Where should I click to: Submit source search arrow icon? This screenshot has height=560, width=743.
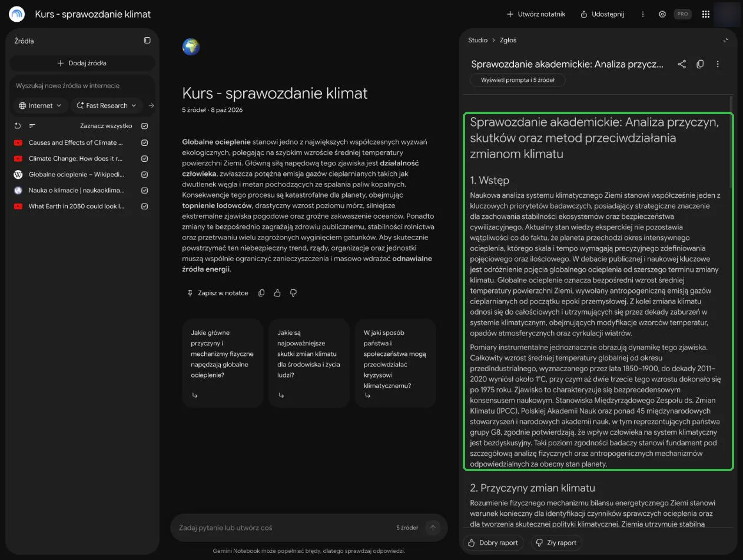tap(151, 106)
